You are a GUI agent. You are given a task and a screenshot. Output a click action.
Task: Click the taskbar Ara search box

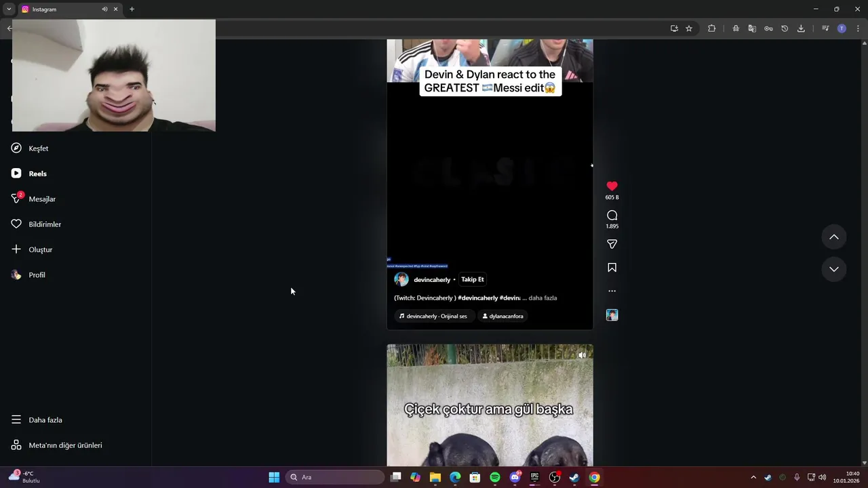tap(335, 477)
